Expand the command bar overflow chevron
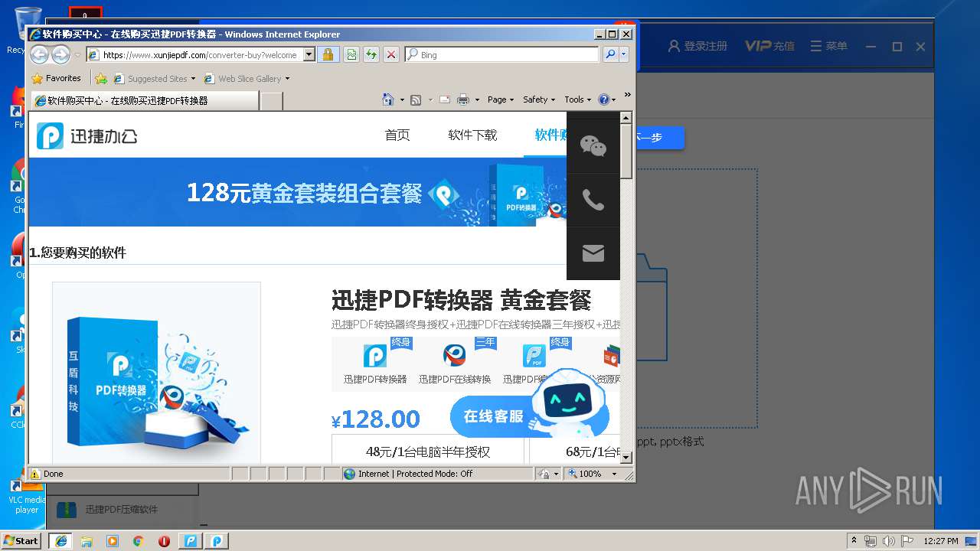The image size is (980, 551). tap(627, 96)
